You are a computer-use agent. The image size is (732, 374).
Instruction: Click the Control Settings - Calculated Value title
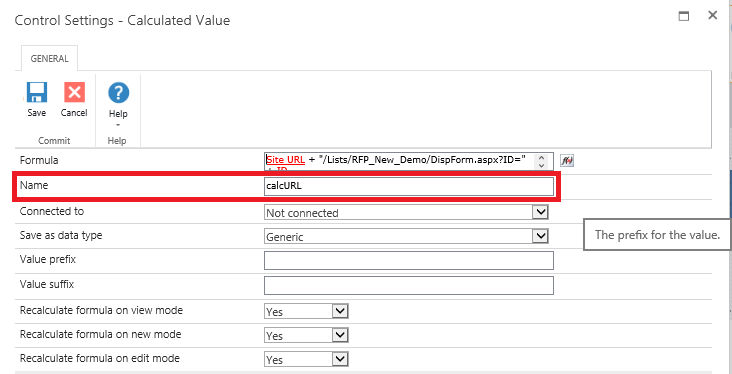point(122,21)
